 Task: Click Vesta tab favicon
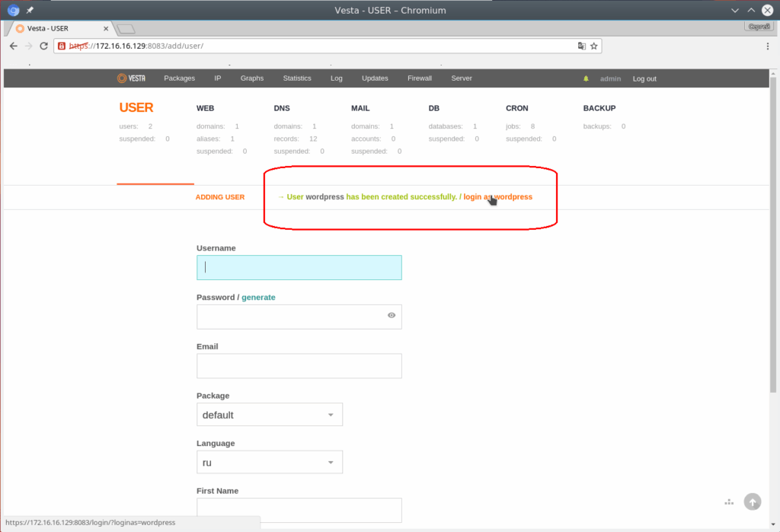(20, 28)
